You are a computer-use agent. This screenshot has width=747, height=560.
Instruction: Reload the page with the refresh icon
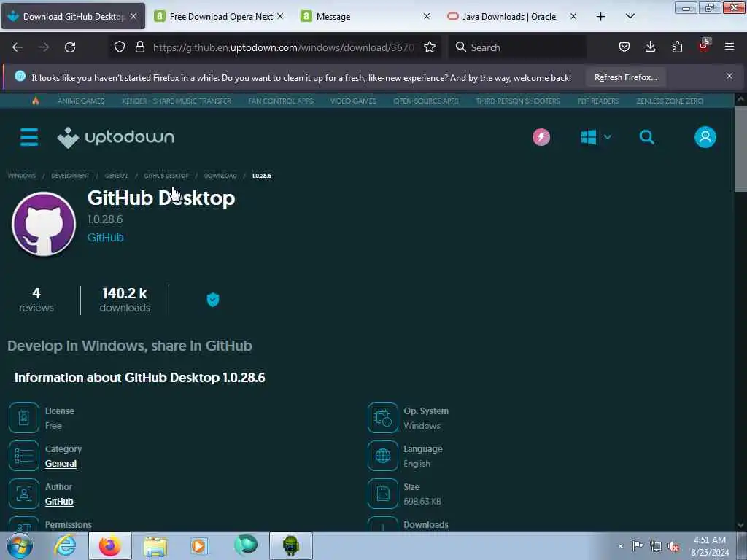click(70, 47)
